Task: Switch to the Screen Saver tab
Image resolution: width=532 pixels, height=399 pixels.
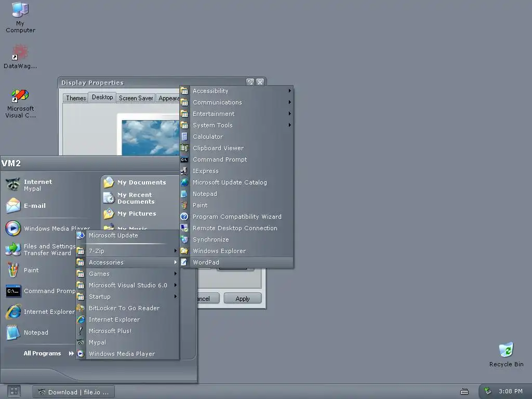Action: pyautogui.click(x=136, y=98)
